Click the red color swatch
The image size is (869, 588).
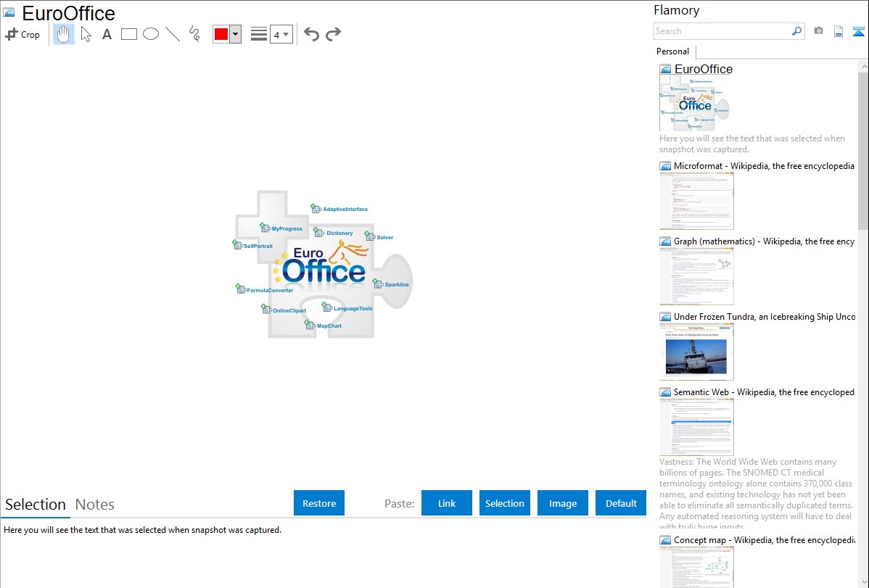coord(221,34)
